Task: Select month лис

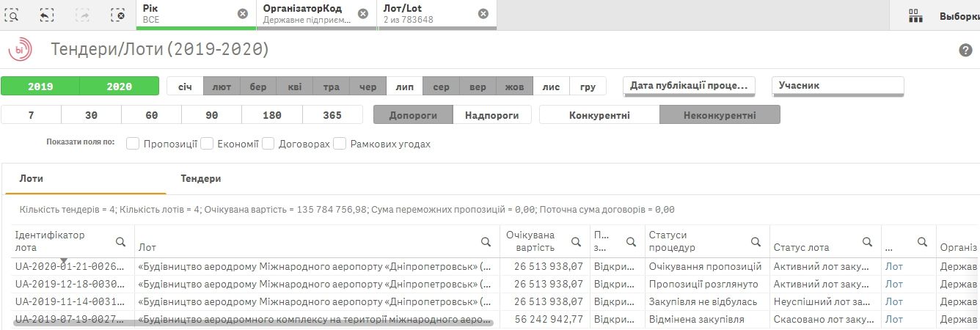Action: click(x=552, y=87)
